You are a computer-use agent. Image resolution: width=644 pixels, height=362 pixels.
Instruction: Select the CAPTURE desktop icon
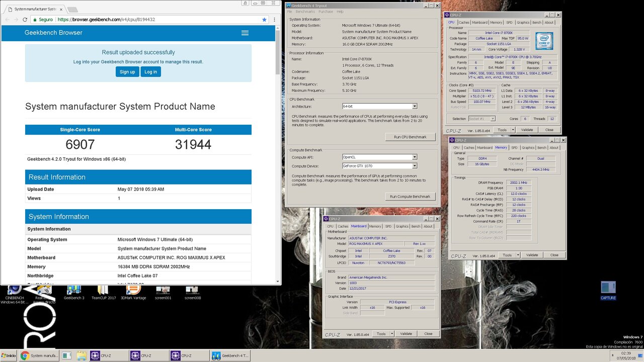click(x=608, y=291)
